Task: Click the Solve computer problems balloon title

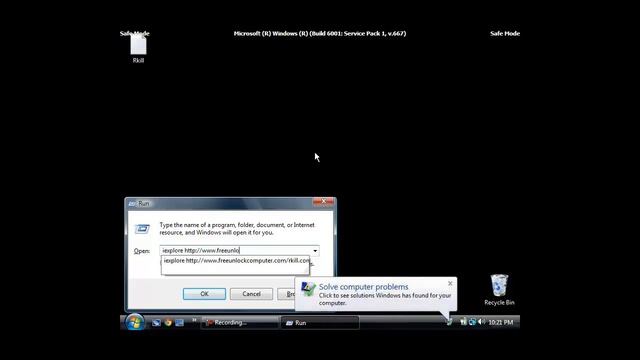Action: (363, 287)
